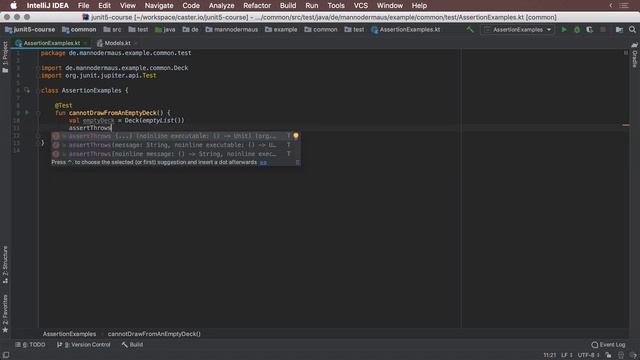Select first assertThrows completion suggestion
The width and height of the screenshot is (640, 360).
(176, 136)
